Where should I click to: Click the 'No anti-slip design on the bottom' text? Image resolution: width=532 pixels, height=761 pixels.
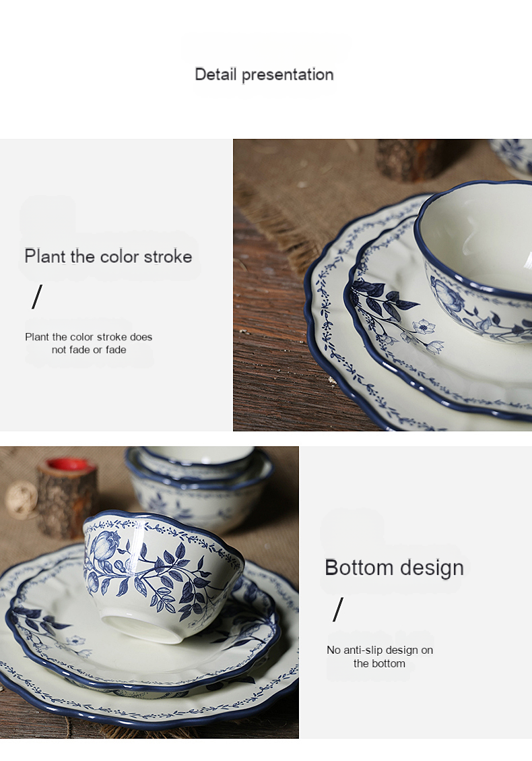(380, 657)
